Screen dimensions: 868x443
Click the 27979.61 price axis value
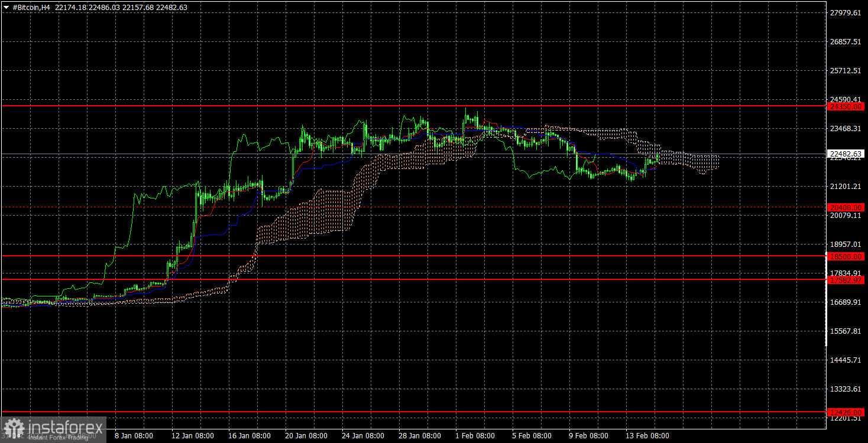[x=847, y=12]
